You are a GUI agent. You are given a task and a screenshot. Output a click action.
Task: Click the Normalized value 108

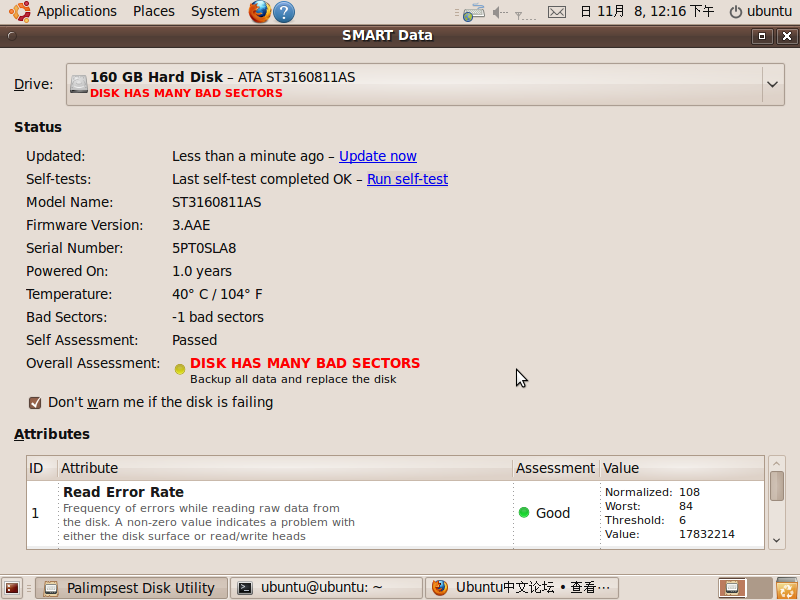[x=689, y=492]
